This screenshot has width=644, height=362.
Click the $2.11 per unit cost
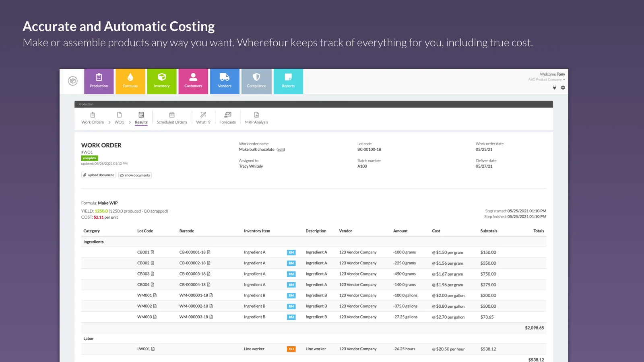pyautogui.click(x=106, y=217)
